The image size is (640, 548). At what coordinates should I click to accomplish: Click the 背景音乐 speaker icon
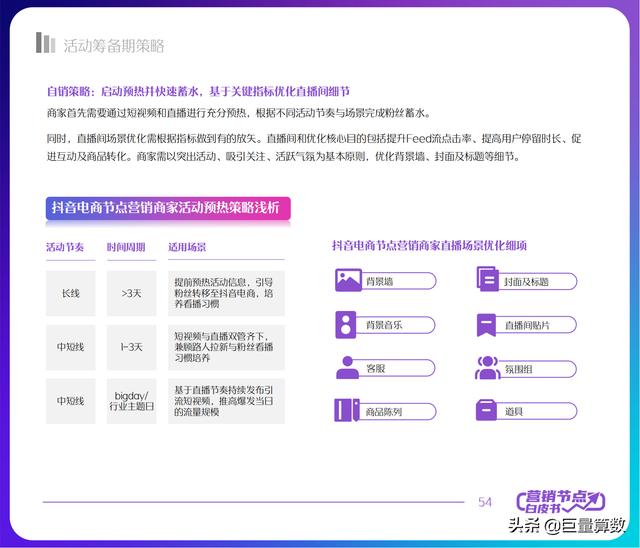(x=346, y=325)
